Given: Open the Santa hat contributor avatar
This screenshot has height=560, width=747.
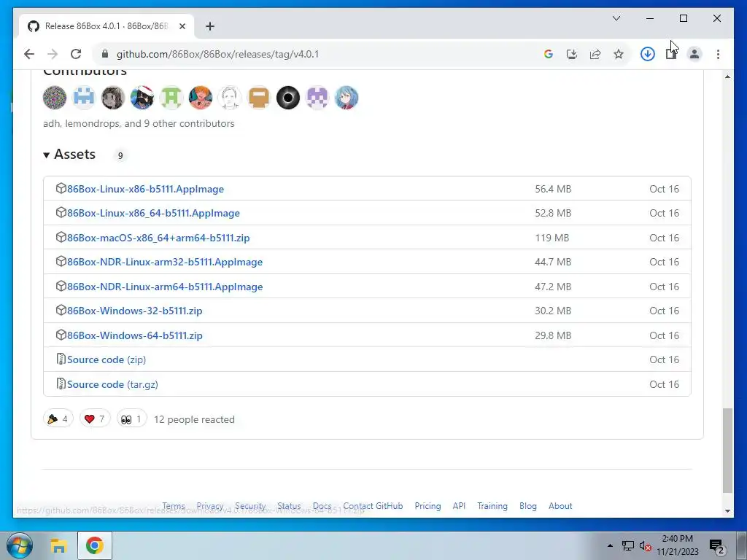Looking at the screenshot, I should (142, 98).
